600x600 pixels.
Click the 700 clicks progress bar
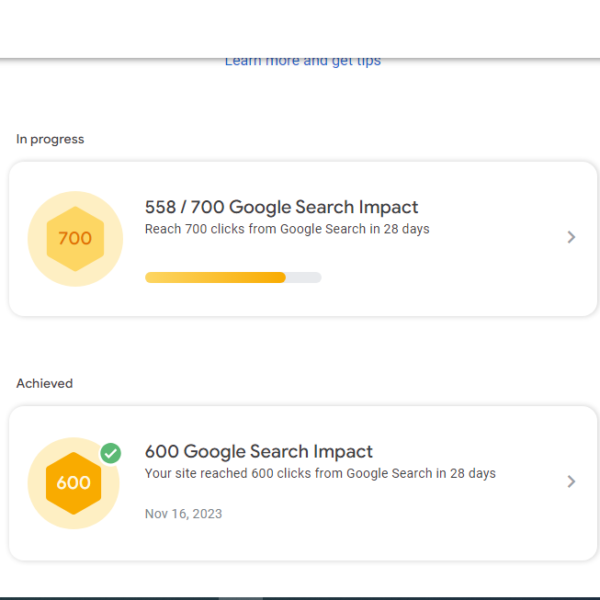point(233,277)
